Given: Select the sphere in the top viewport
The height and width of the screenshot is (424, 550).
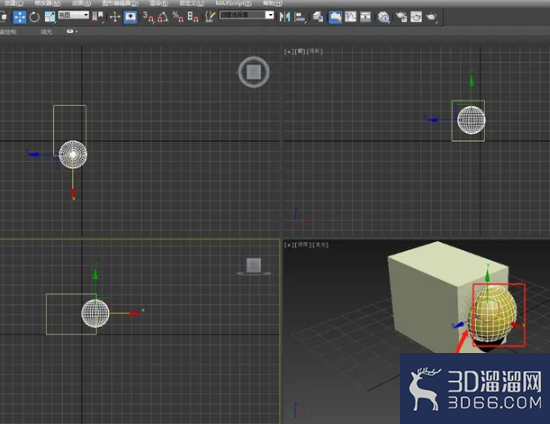Looking at the screenshot, I should pyautogui.click(x=73, y=154).
